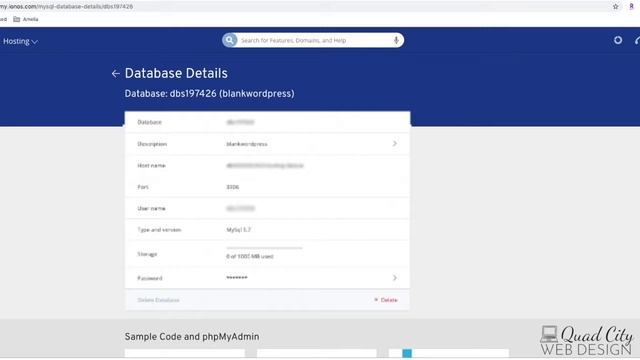Open the circular icon in the top-right header
The width and height of the screenshot is (640, 360).
coord(618,40)
